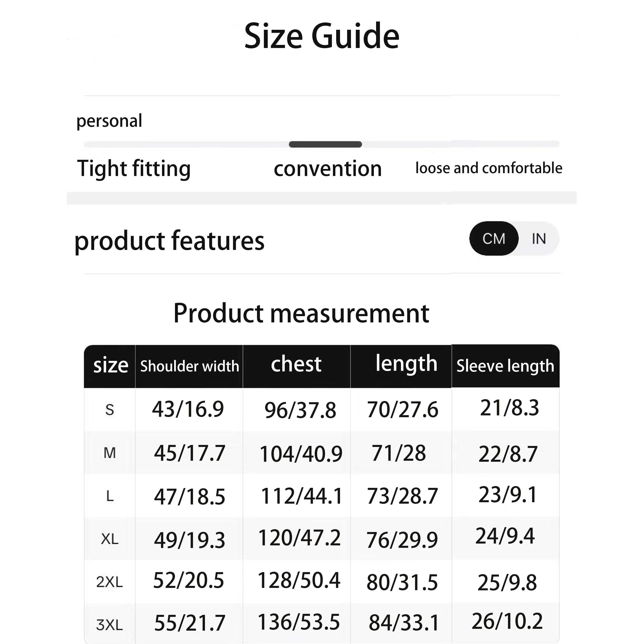Select the Tight fitting label

tap(134, 168)
